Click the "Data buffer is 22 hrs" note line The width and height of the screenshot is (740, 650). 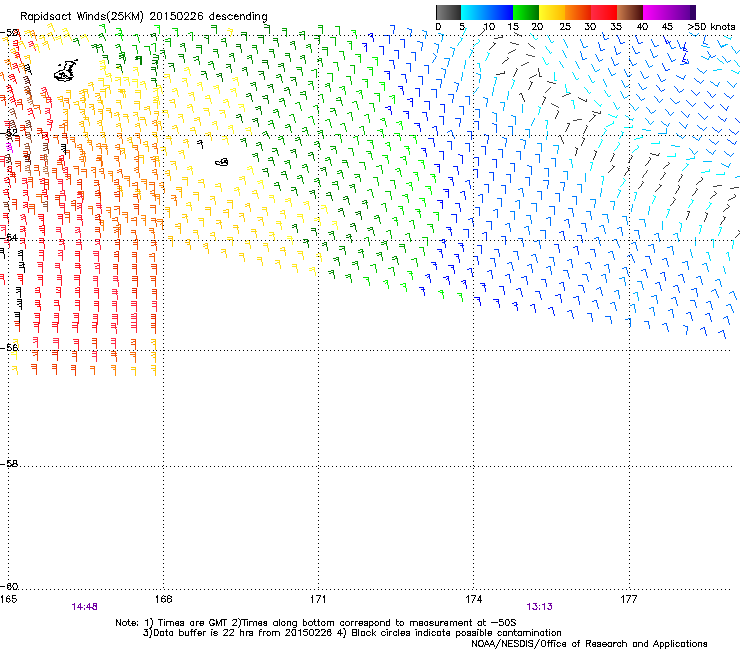(x=352, y=633)
